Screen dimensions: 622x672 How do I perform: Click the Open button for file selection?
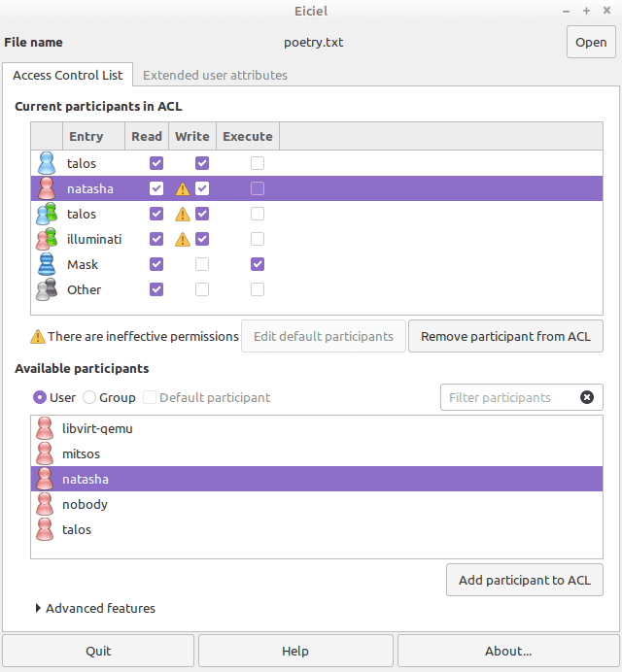(591, 43)
